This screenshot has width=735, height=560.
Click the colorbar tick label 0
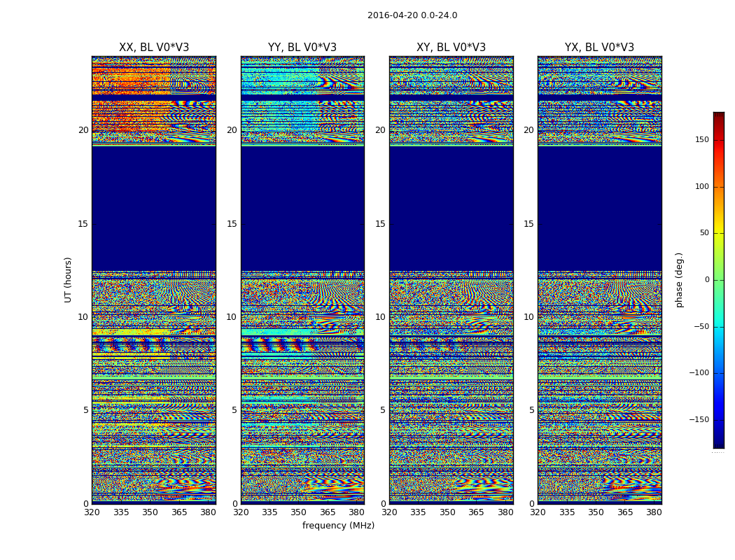click(x=707, y=280)
